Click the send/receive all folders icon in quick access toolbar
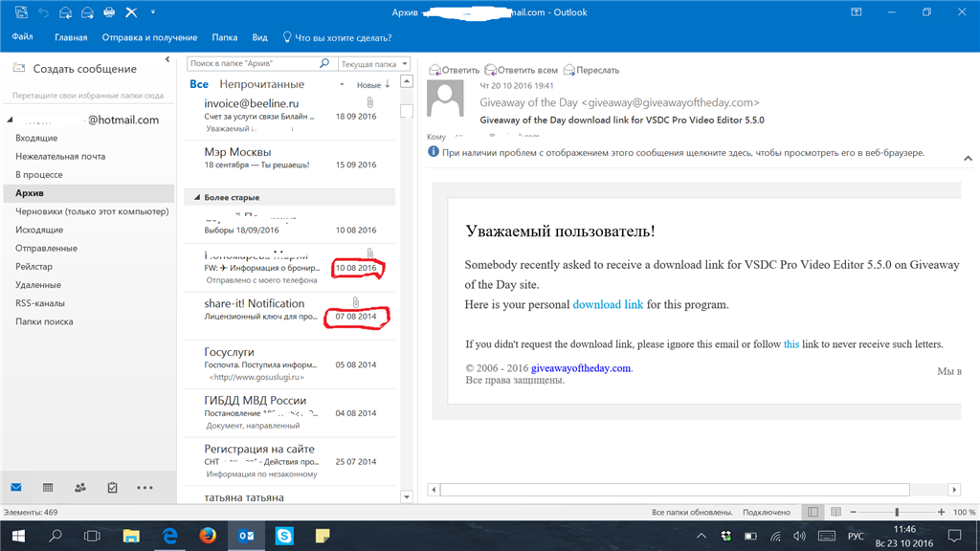 [21, 11]
